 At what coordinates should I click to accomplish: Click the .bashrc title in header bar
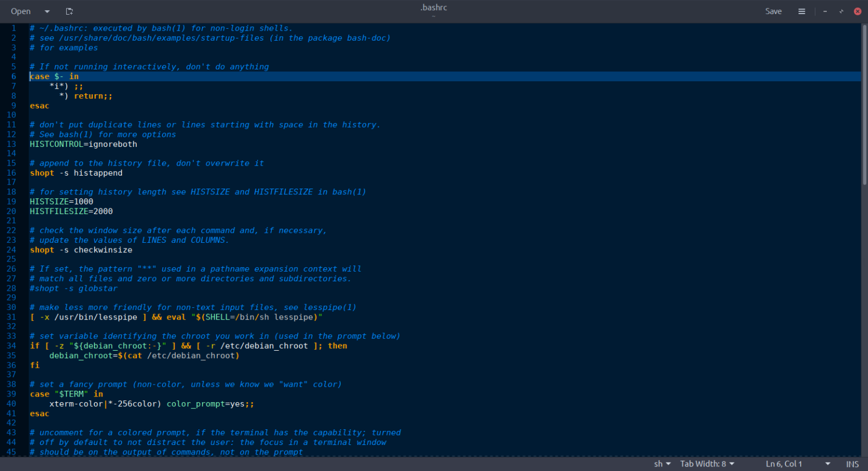tap(433, 7)
